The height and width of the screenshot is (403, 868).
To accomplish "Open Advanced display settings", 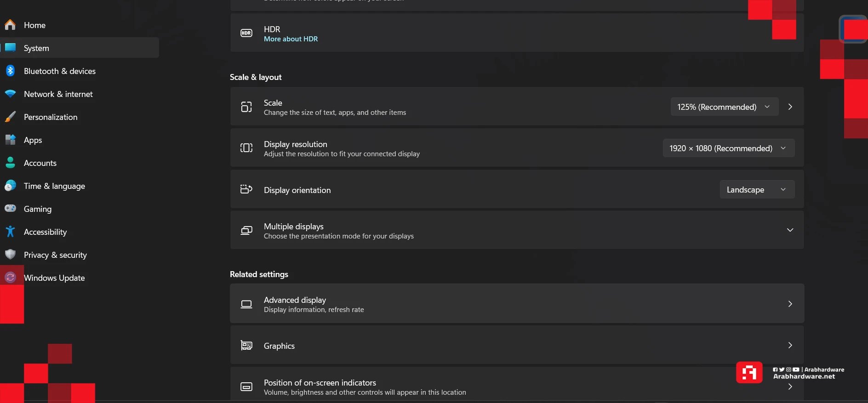I will click(517, 303).
